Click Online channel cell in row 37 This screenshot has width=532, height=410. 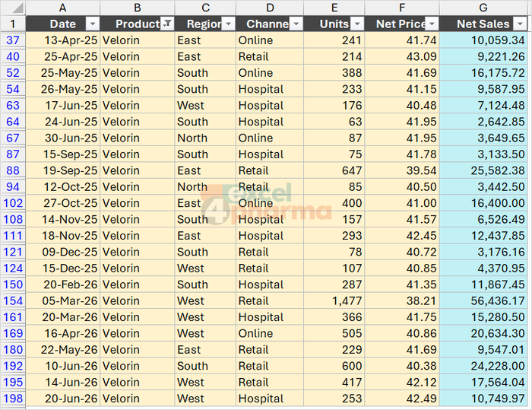(x=270, y=40)
